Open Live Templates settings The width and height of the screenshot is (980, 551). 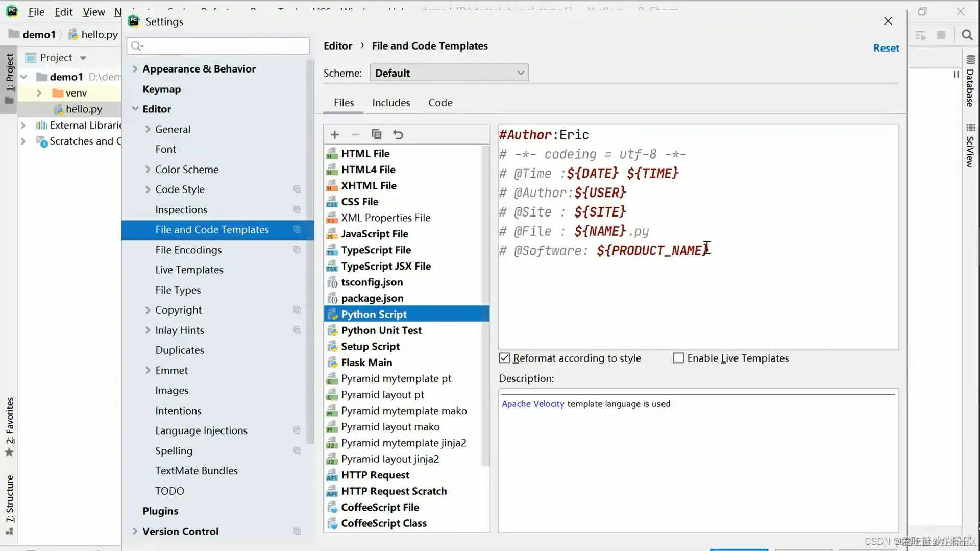pos(189,270)
